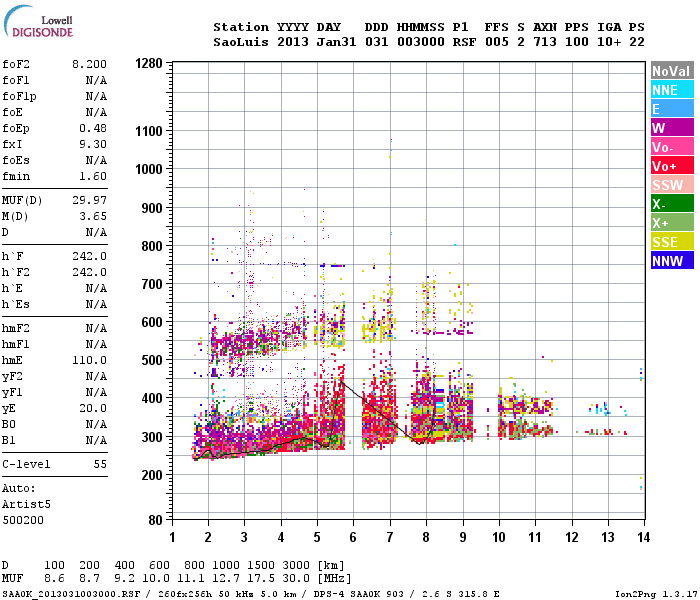Click the E blue legend swatch

pos(672,108)
